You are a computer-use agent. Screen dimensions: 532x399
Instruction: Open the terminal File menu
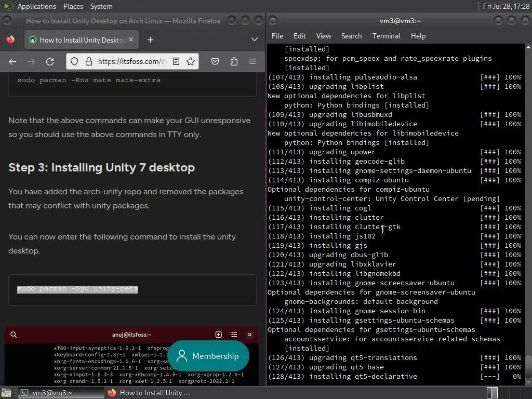(277, 36)
